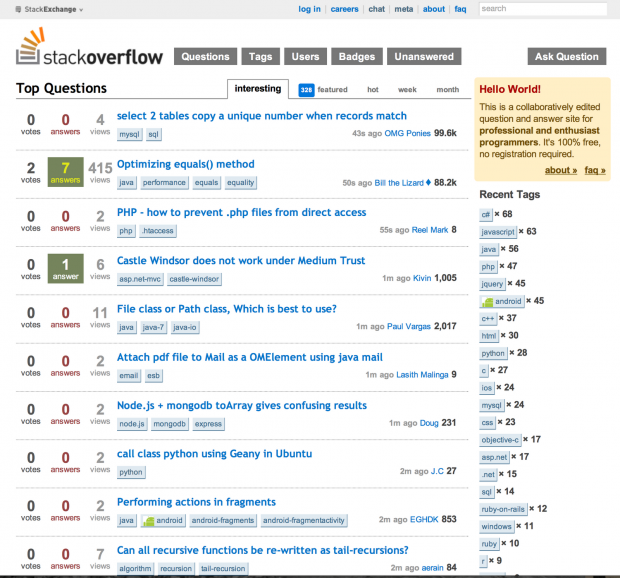Click the tail-recursion tag
The image size is (620, 578).
pos(223,569)
